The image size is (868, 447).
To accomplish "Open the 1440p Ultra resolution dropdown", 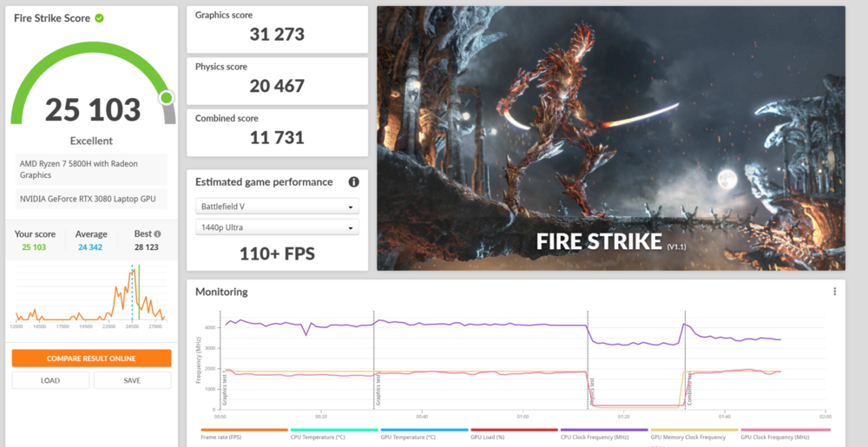I will click(x=277, y=227).
